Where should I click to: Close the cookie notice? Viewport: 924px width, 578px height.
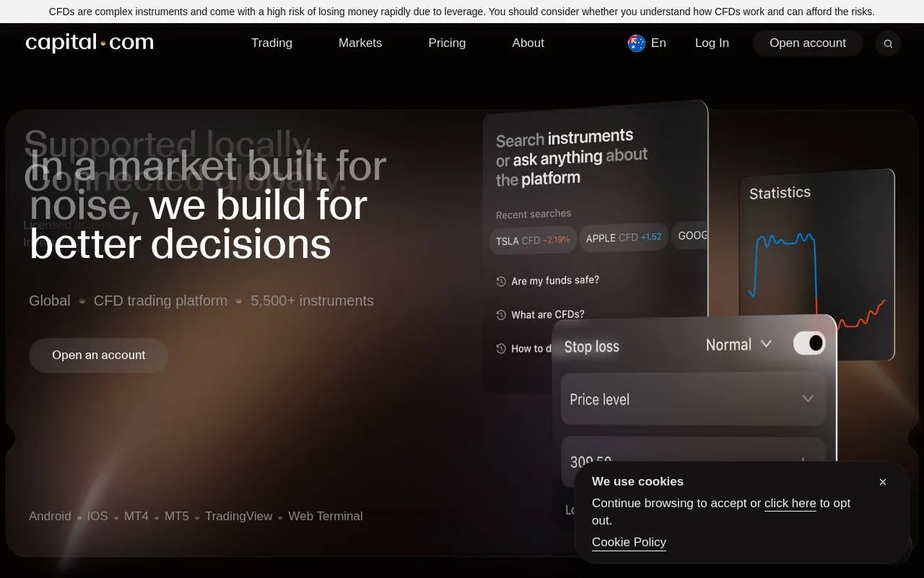[x=882, y=482]
